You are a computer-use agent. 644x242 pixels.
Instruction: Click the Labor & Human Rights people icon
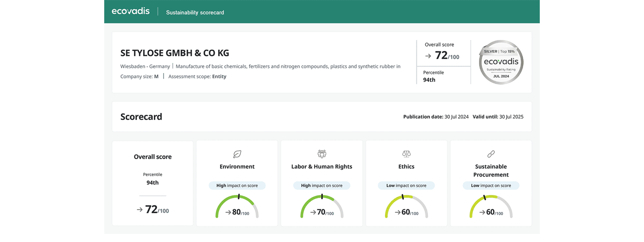pyautogui.click(x=322, y=154)
